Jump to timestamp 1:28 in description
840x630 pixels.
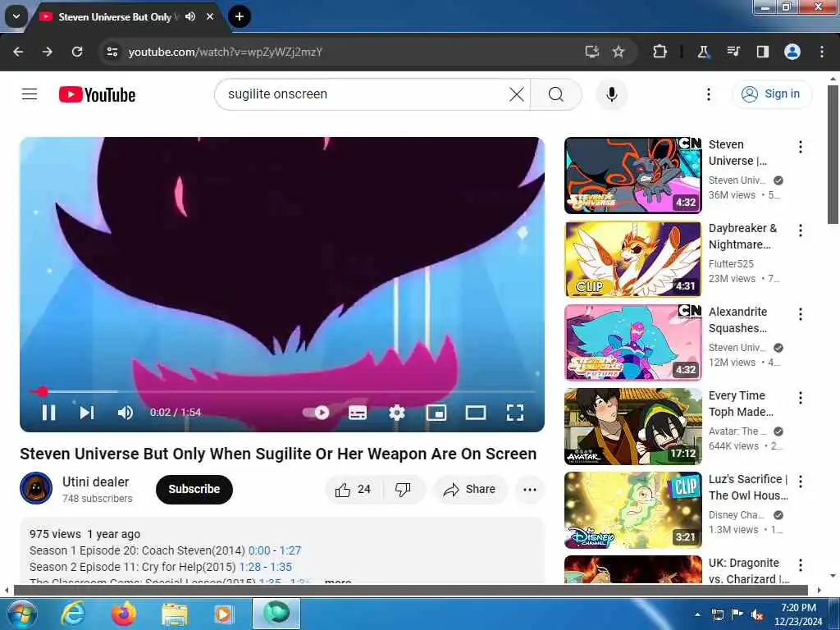pos(249,567)
